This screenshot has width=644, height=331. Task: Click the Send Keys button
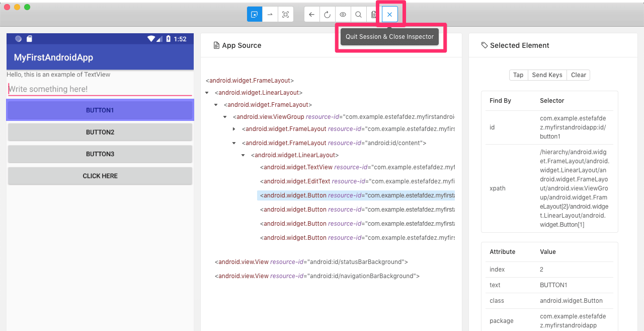point(547,75)
